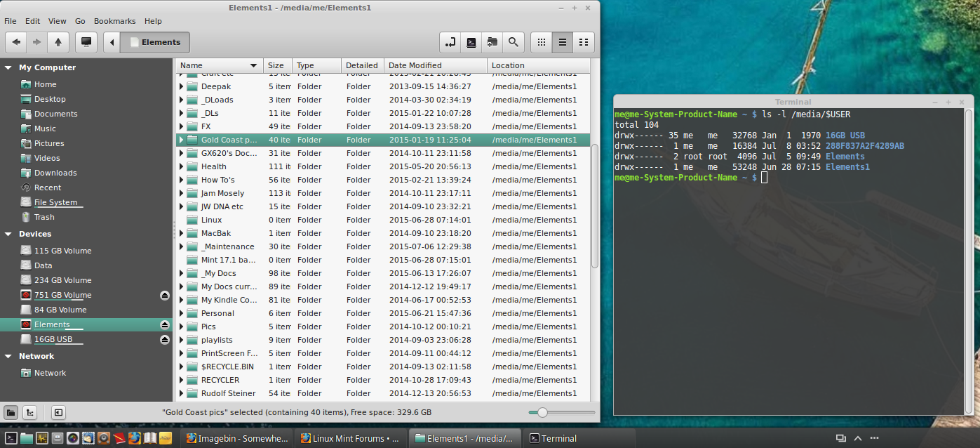Image resolution: width=980 pixels, height=448 pixels.
Task: Open the View menu
Action: click(x=58, y=21)
